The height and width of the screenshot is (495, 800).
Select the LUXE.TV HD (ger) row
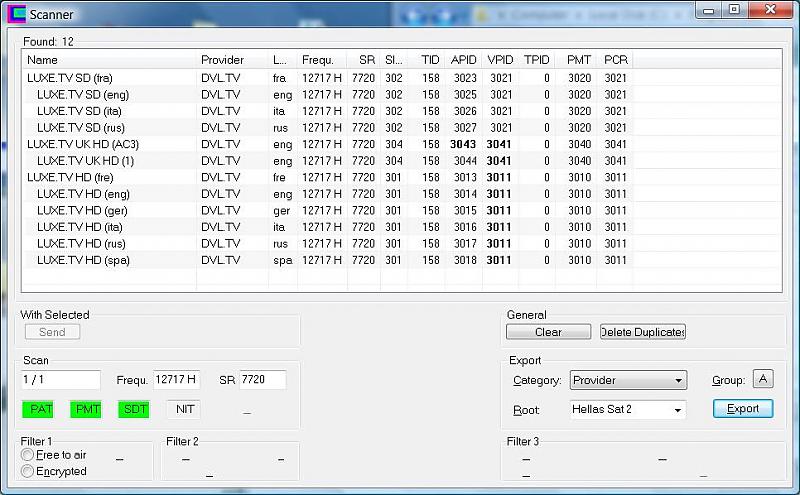tap(328, 211)
